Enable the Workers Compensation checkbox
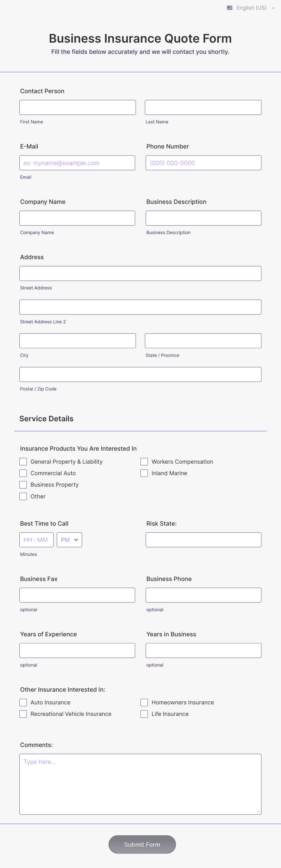The height and width of the screenshot is (868, 281). [144, 461]
